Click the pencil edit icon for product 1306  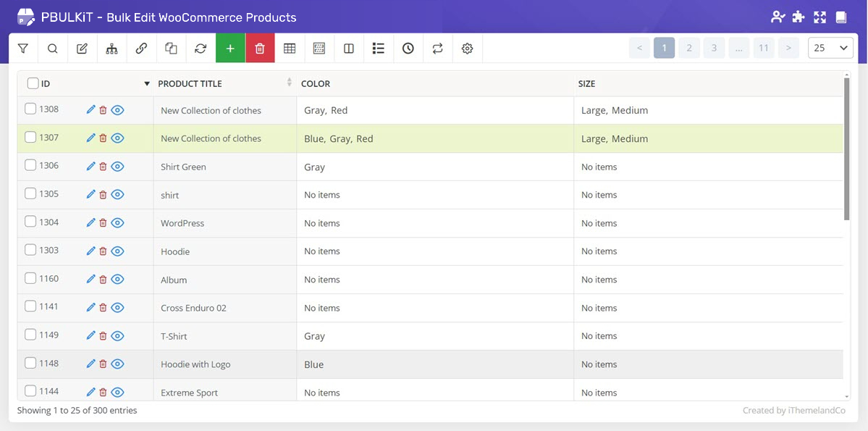click(90, 166)
